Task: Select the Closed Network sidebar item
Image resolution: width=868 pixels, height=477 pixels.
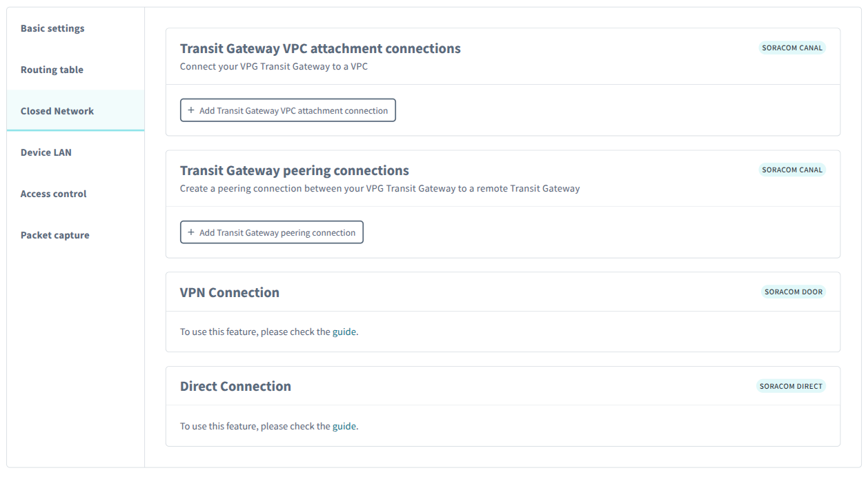Action: [x=57, y=110]
